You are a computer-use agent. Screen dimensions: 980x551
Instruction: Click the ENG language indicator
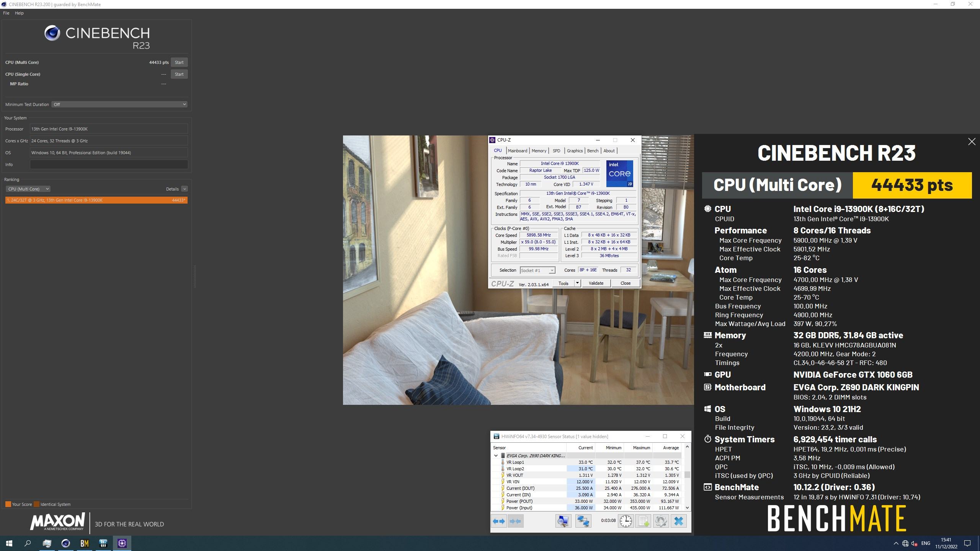[x=926, y=543]
